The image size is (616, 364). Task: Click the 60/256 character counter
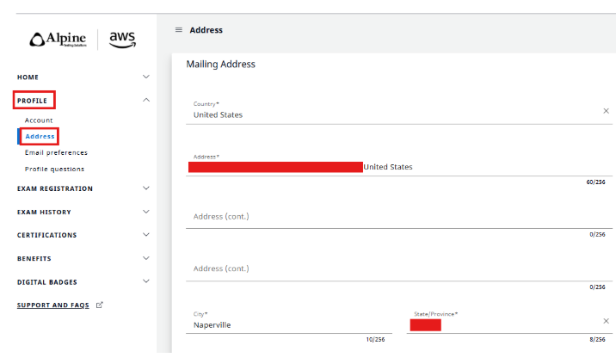click(595, 182)
